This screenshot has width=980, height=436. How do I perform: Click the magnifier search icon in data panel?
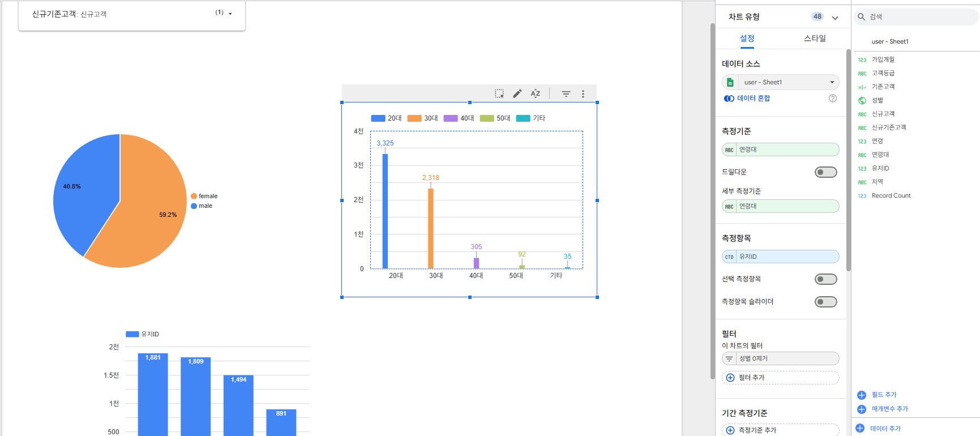(861, 17)
